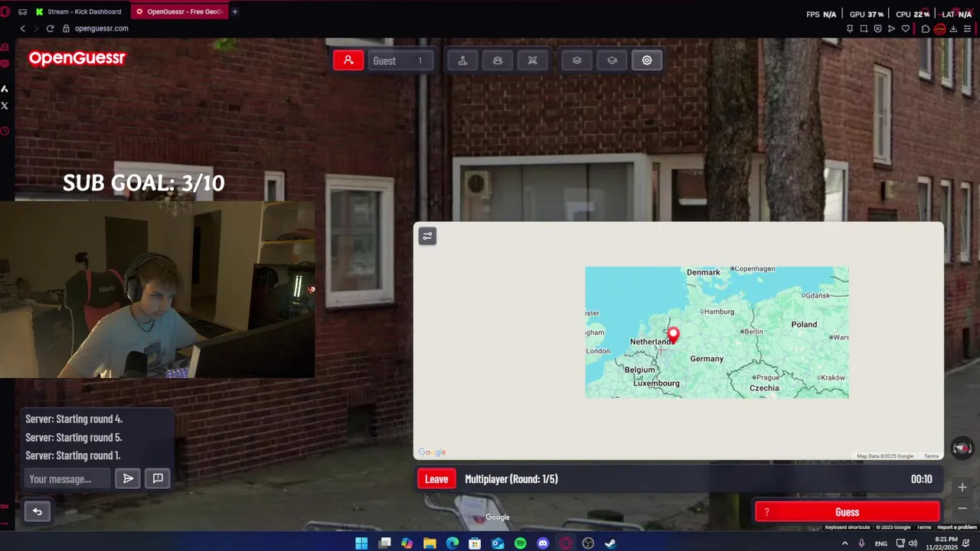Reload the page
Image resolution: width=980 pixels, height=551 pixels.
tap(50, 28)
